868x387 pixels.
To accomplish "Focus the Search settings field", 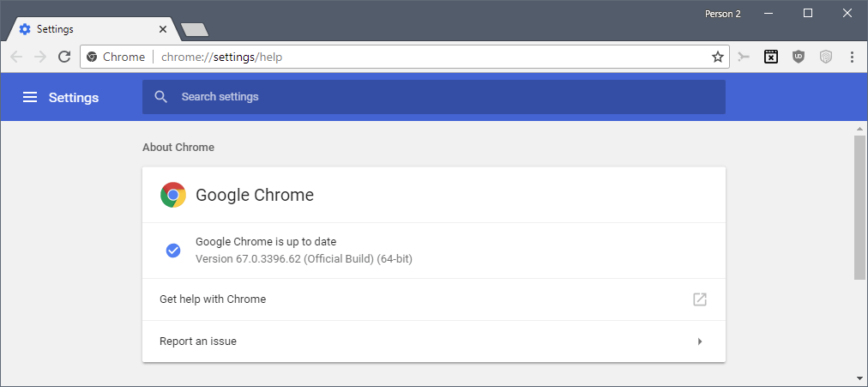I will (433, 97).
